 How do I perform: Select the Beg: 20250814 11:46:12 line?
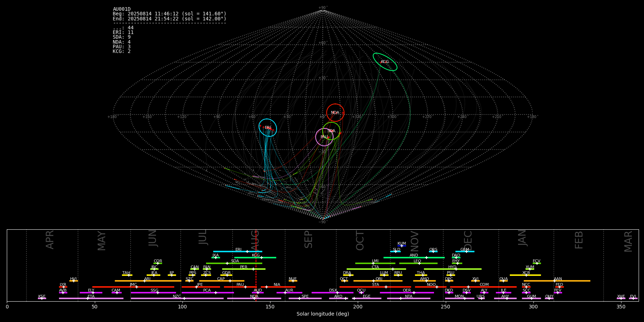tap(170, 14)
